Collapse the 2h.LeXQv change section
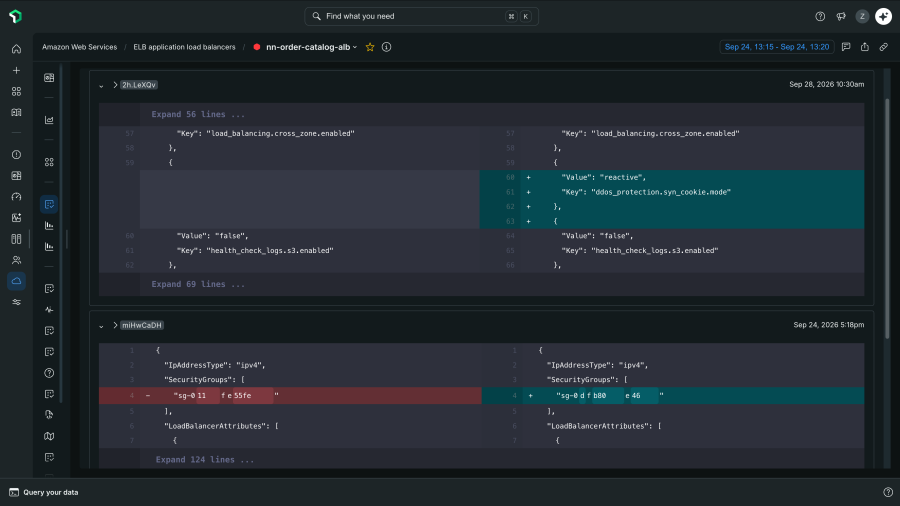Image resolution: width=900 pixels, height=506 pixels. (101, 85)
